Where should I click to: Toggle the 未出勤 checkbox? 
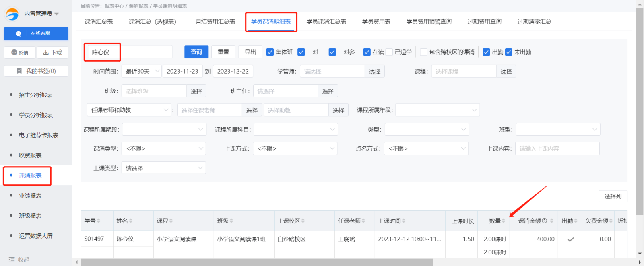(x=509, y=52)
